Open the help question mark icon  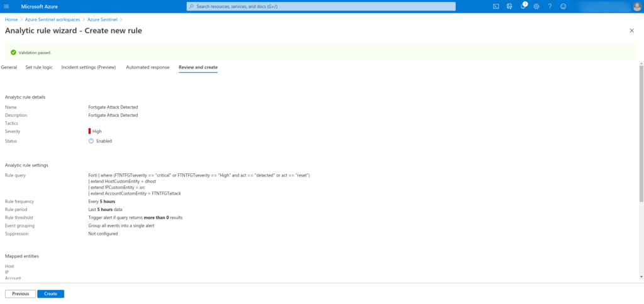coord(550,6)
